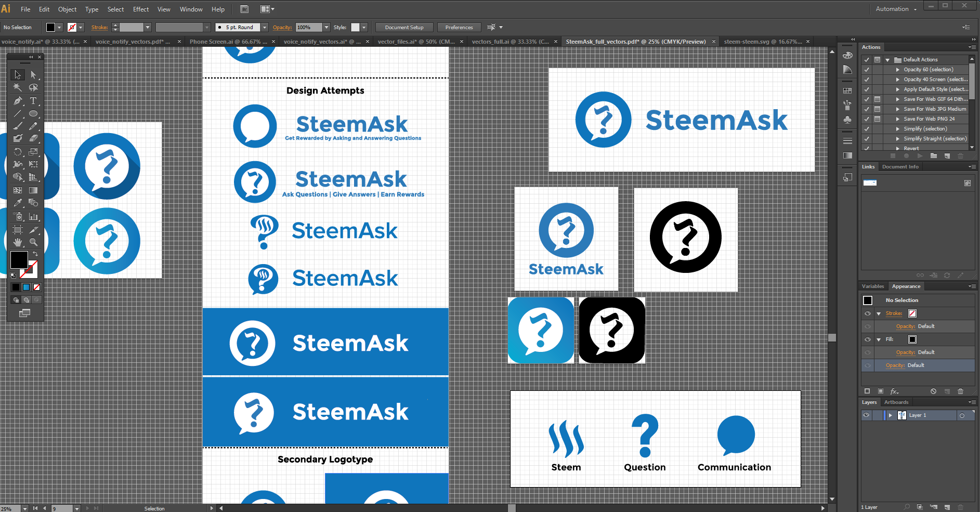This screenshot has height=512, width=980.
Task: Open the Brushes panel icon
Action: 847,105
